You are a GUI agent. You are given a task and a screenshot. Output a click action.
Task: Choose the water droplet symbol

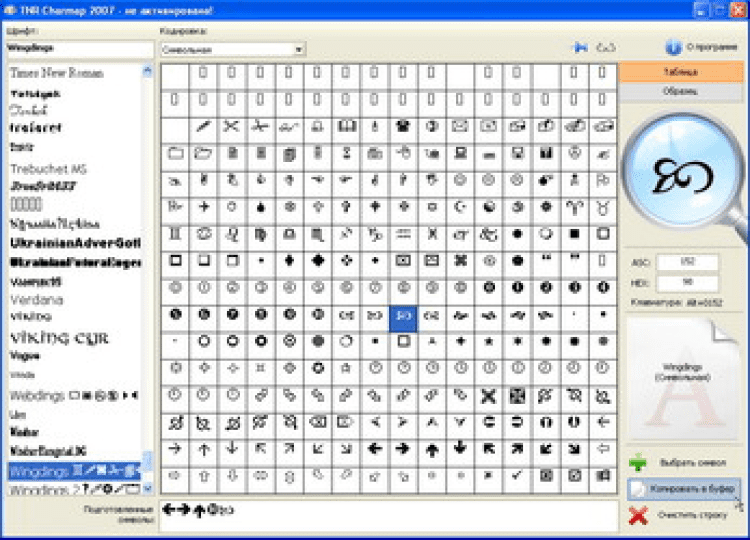(260, 207)
